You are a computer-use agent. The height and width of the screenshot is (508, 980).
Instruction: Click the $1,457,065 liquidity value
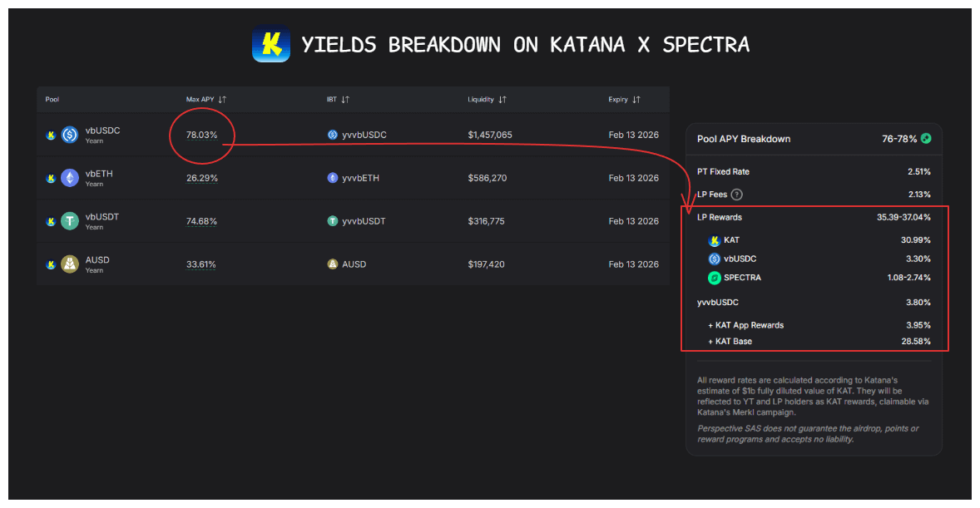point(490,135)
